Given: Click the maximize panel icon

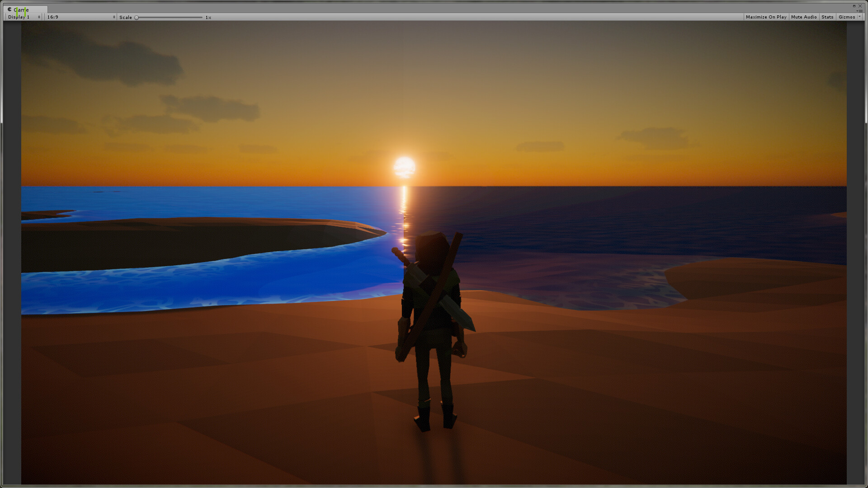Looking at the screenshot, I should 854,6.
